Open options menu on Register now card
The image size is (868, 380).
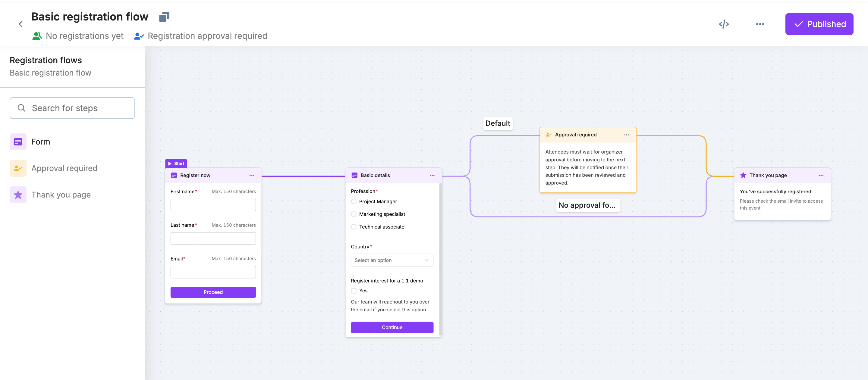tap(251, 175)
